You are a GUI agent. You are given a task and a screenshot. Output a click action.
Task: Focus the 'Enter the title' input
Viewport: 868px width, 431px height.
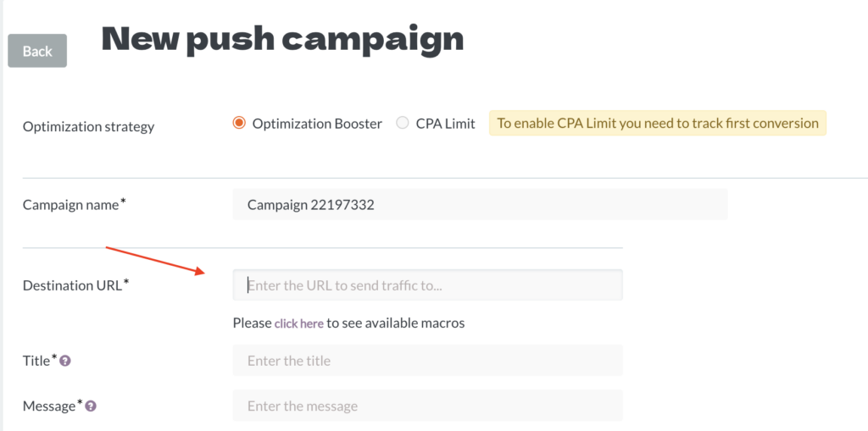pos(427,361)
